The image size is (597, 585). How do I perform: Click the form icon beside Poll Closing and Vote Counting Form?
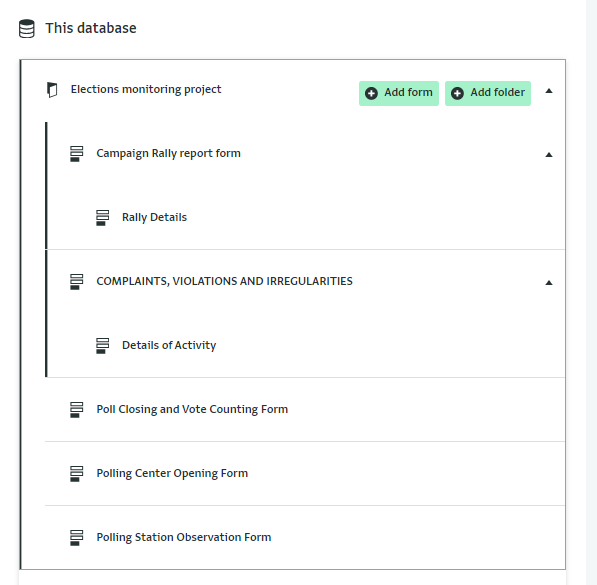tap(77, 409)
